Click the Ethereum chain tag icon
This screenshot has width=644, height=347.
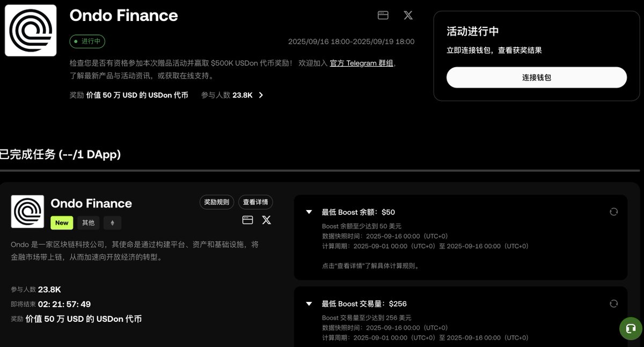[113, 222]
